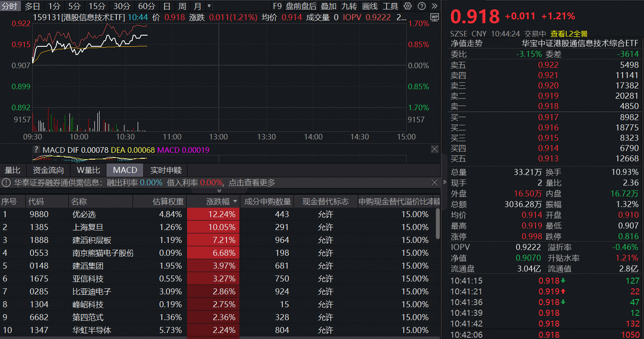Dismiss the margin info bar with X
This screenshot has width=644, height=339.
click(434, 182)
